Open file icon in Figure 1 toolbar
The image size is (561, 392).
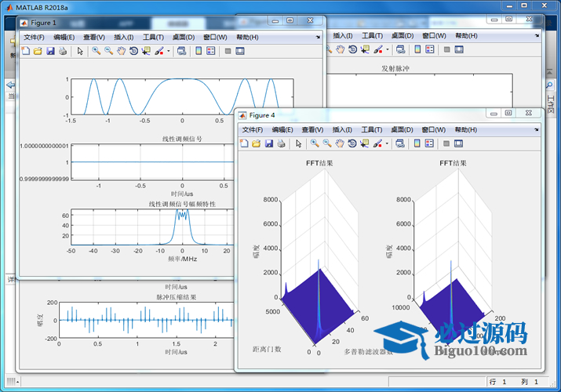click(x=38, y=51)
